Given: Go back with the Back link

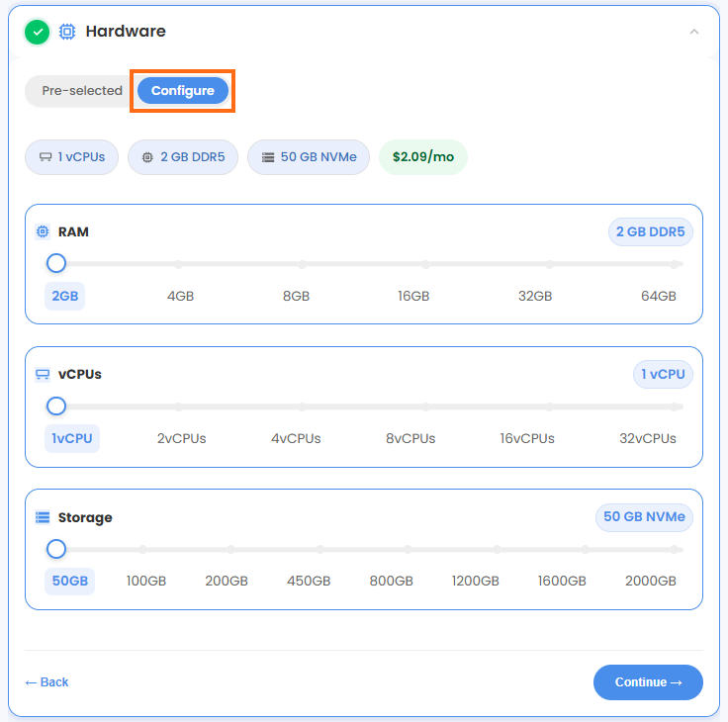Looking at the screenshot, I should [x=46, y=682].
